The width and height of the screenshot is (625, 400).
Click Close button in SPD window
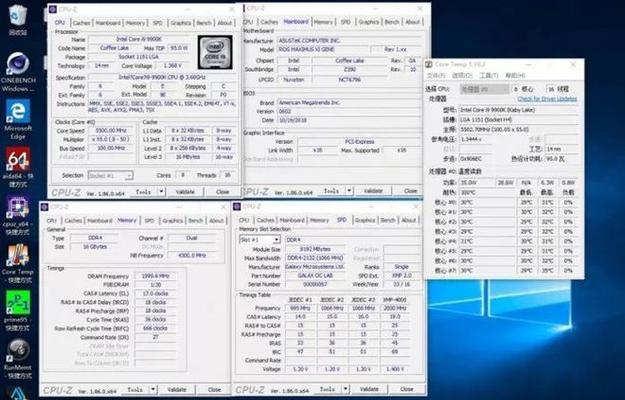(x=407, y=389)
